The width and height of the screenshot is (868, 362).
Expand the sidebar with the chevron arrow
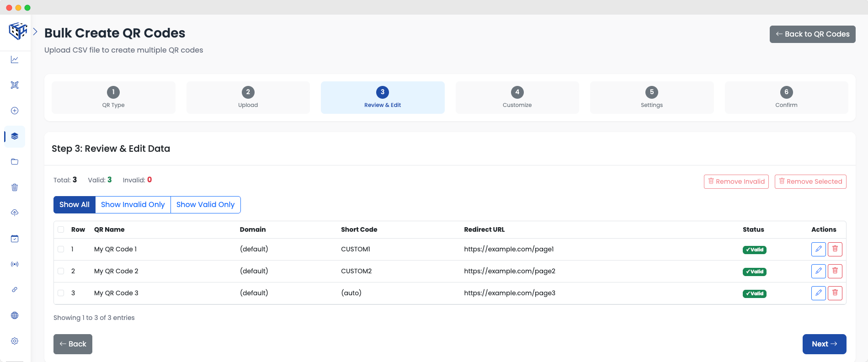pos(35,32)
